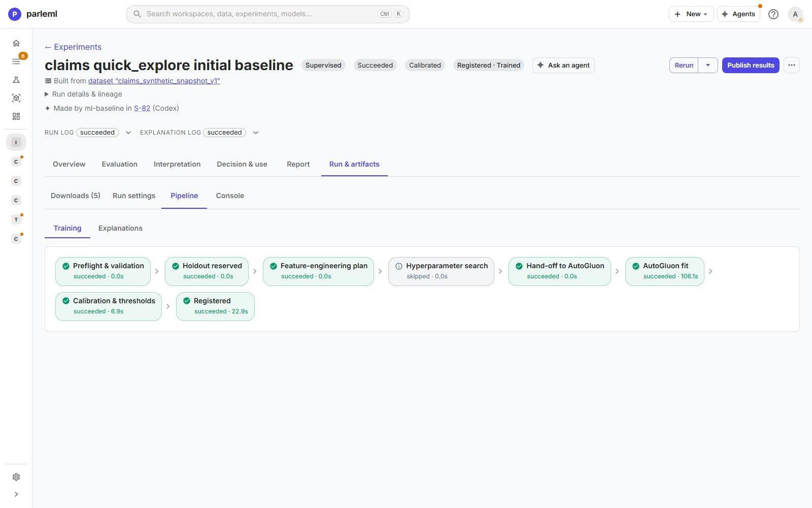Open the task list icon with badge 6

16,61
